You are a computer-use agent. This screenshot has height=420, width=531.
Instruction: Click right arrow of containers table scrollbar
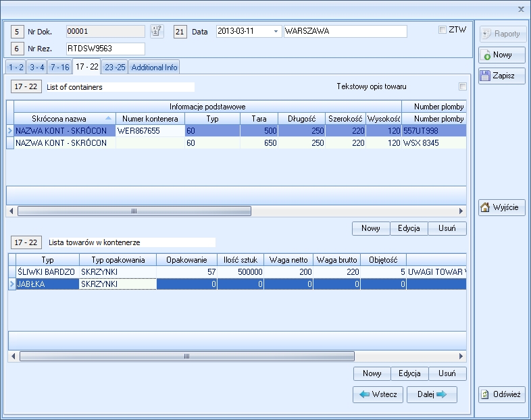[x=461, y=211]
